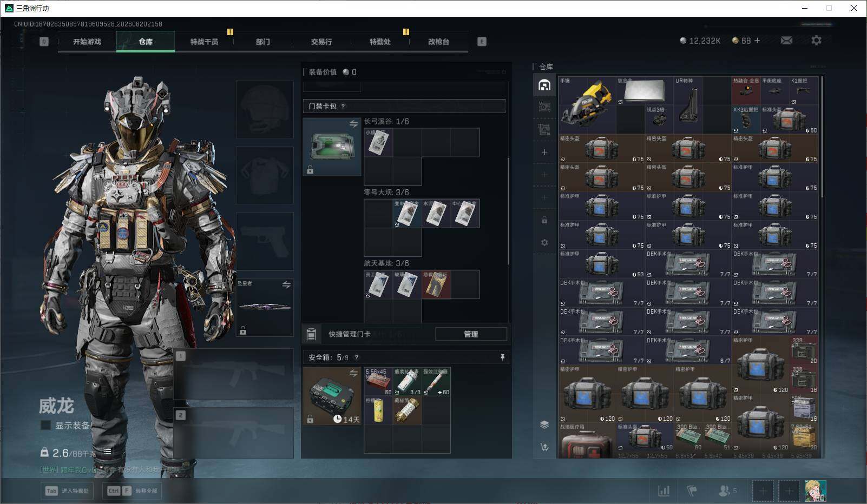Screen dimensions: 867x504
Task: Select the 5.56x45 ammo in safe box
Action: [378, 382]
